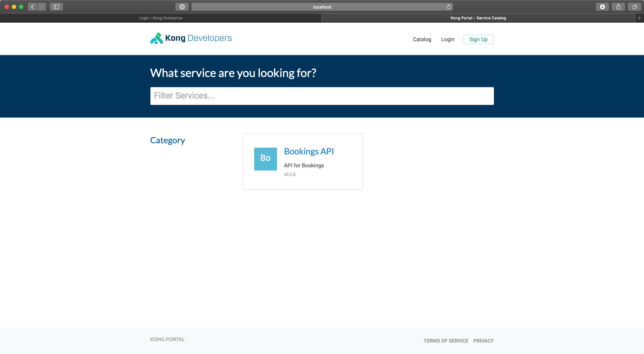Open the Login nav link
Screen dimensions: 644x354
[x=447, y=39]
